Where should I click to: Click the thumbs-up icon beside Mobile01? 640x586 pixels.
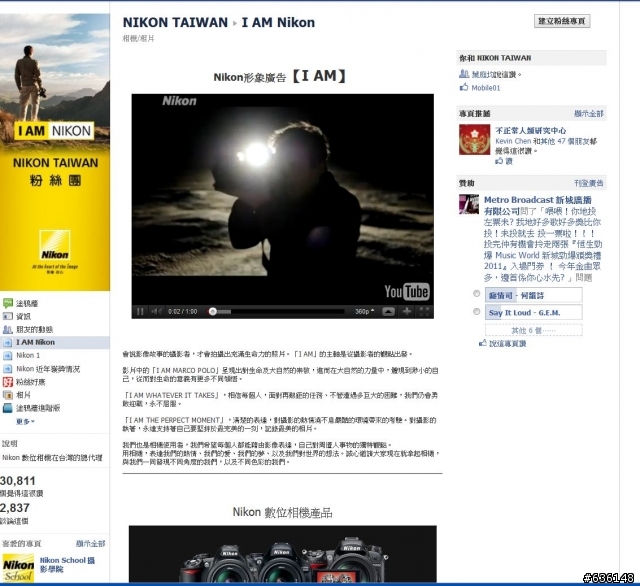(464, 87)
